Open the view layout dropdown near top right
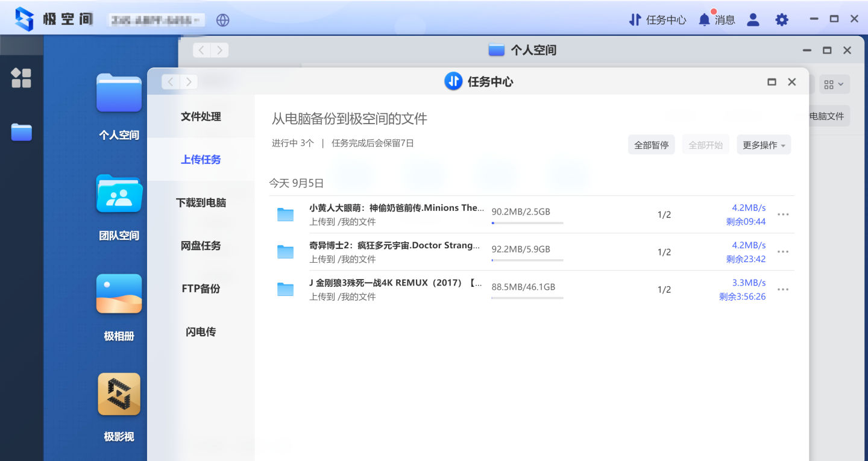The height and width of the screenshot is (461, 868). click(834, 84)
